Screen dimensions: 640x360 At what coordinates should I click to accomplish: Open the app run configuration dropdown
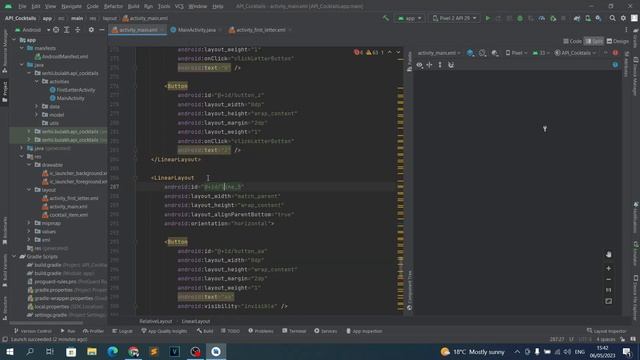pyautogui.click(x=409, y=18)
